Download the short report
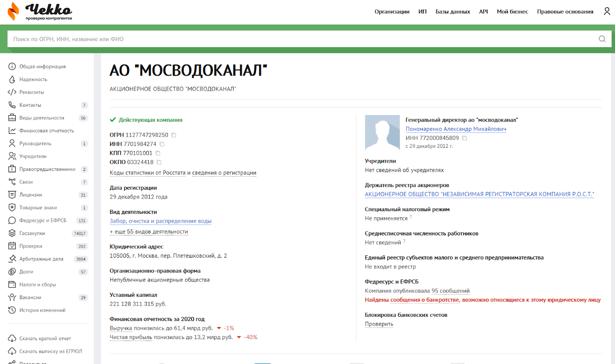615x364 pixels. (x=45, y=339)
